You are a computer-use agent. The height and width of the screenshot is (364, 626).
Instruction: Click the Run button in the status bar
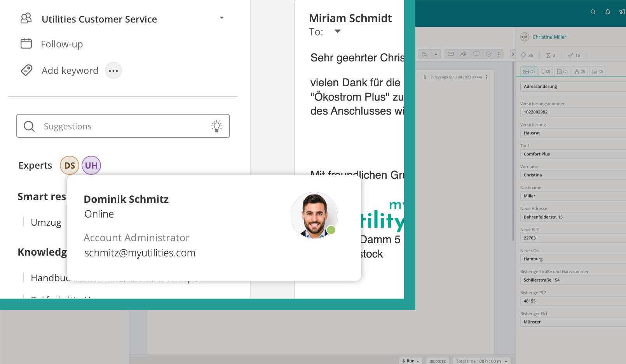click(410, 361)
